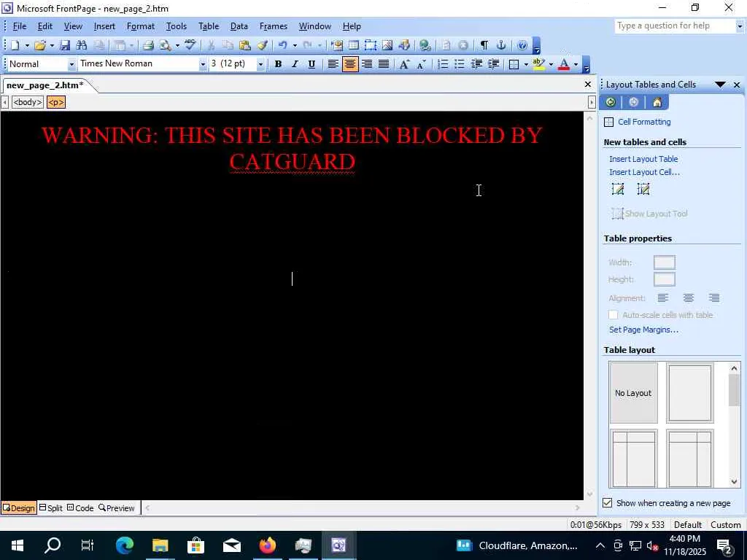Expand the Highlight color dropdown arrow
The height and width of the screenshot is (560, 747).
point(551,64)
